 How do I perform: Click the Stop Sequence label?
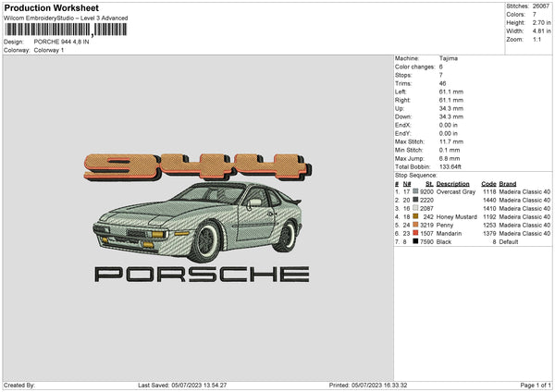click(415, 174)
